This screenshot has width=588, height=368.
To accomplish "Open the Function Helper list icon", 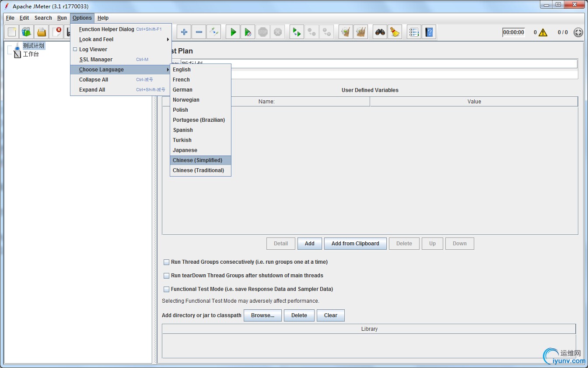I will 414,32.
